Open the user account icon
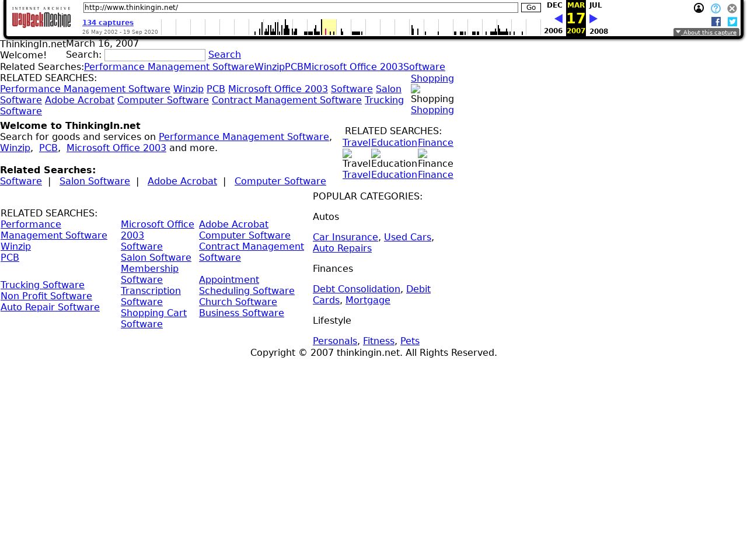Image resolution: width=747 pixels, height=560 pixels. (699, 8)
